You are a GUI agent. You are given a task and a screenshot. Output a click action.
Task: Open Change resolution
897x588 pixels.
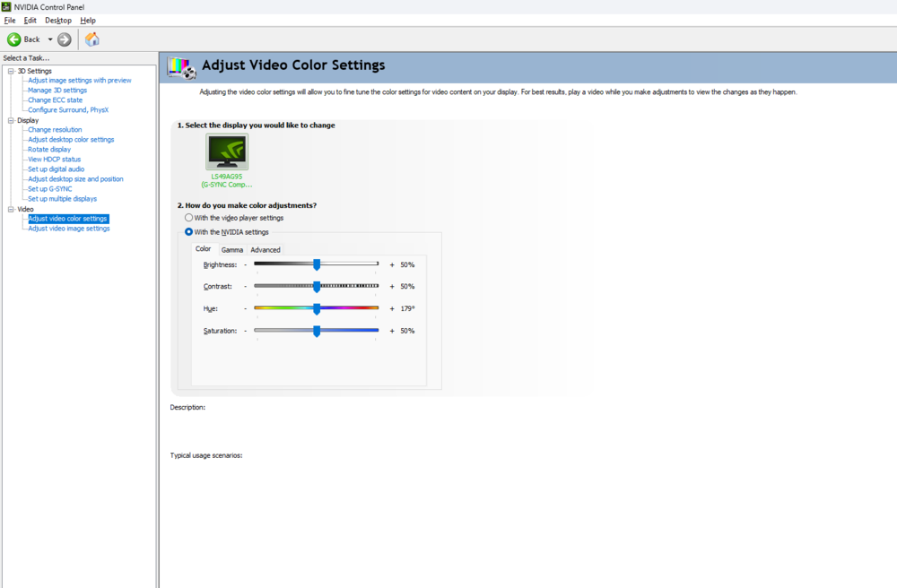[x=55, y=130]
